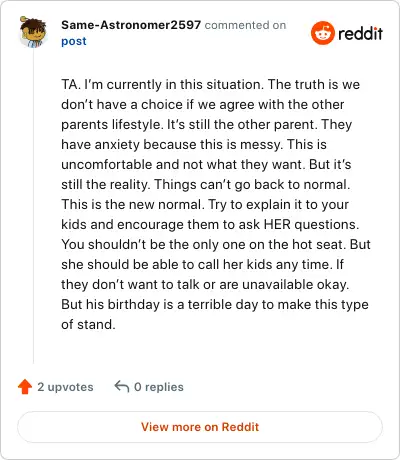Click the reply arrow icon
This screenshot has height=460, width=400.
pos(122,387)
